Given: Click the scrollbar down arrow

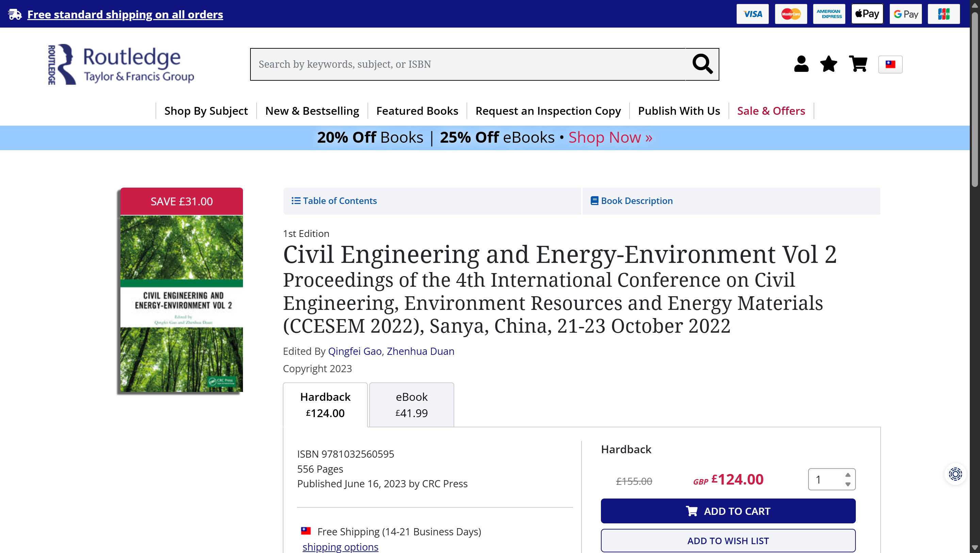Looking at the screenshot, I should [x=975, y=548].
